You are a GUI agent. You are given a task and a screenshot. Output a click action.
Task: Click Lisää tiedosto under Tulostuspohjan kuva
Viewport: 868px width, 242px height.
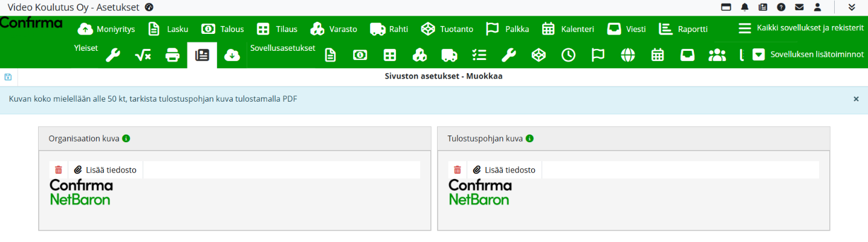[504, 170]
